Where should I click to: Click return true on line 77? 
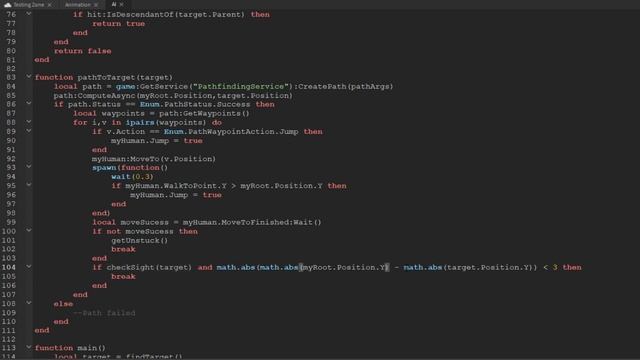[118, 24]
